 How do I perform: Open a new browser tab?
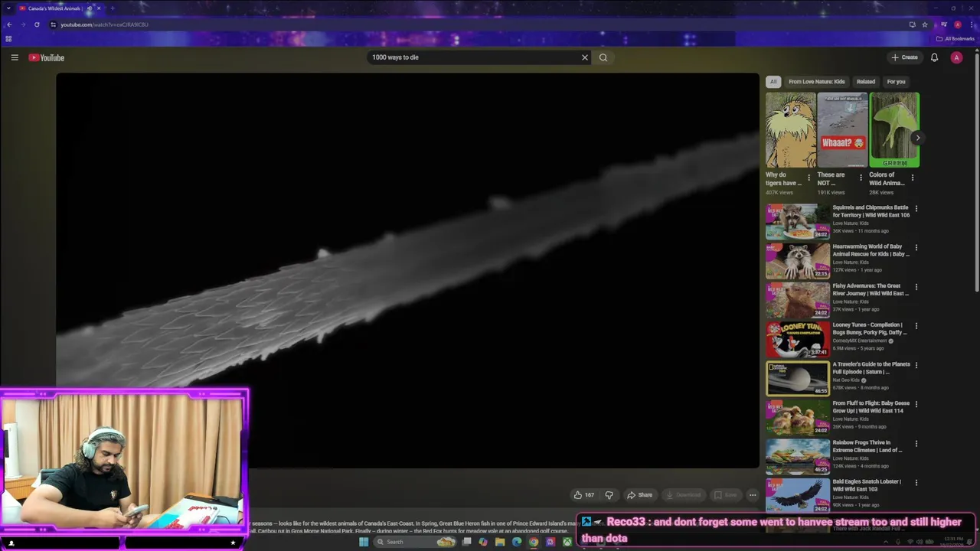click(x=112, y=8)
